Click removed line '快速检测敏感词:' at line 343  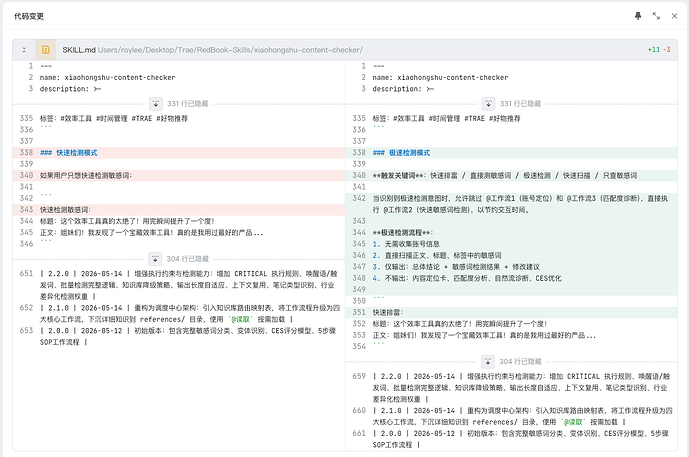[x=65, y=210]
